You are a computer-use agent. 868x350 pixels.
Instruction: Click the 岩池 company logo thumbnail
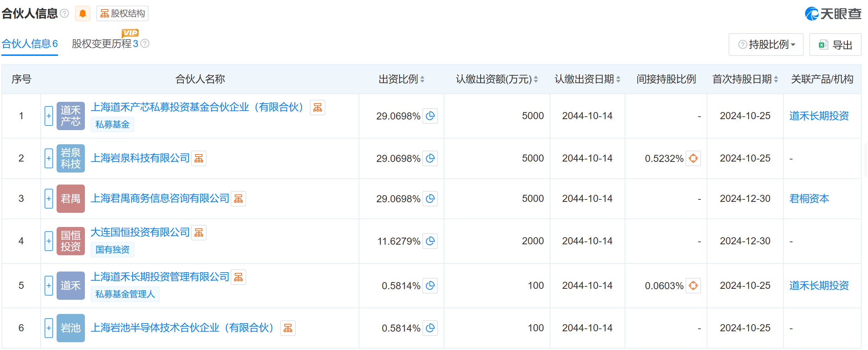tap(71, 328)
